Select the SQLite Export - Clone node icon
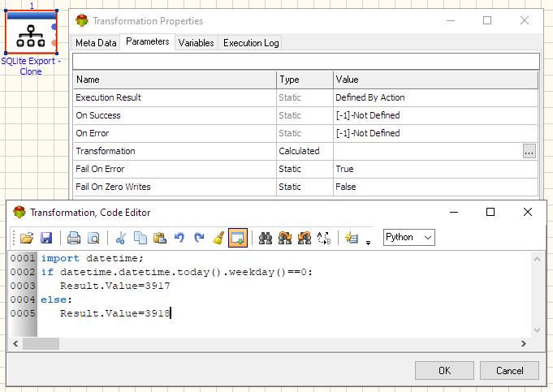 pos(31,32)
